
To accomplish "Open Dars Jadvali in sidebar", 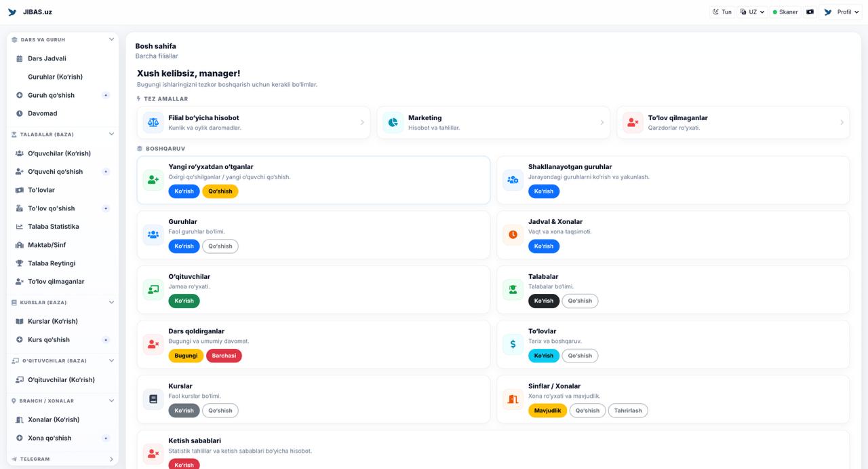I will (47, 59).
